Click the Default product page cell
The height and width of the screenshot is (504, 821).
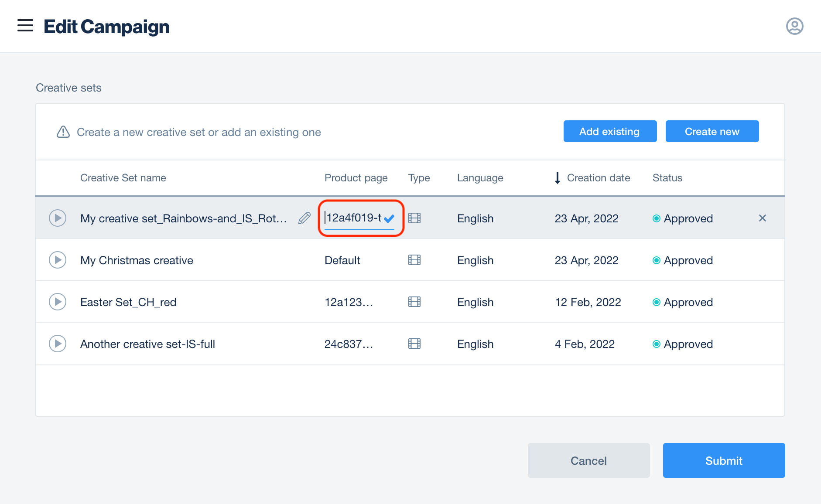point(342,260)
